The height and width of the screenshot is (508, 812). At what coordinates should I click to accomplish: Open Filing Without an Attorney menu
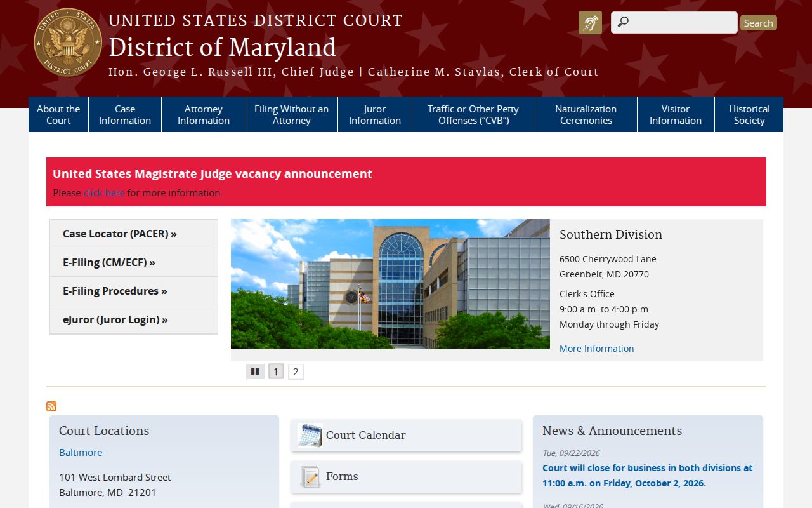tap(292, 114)
